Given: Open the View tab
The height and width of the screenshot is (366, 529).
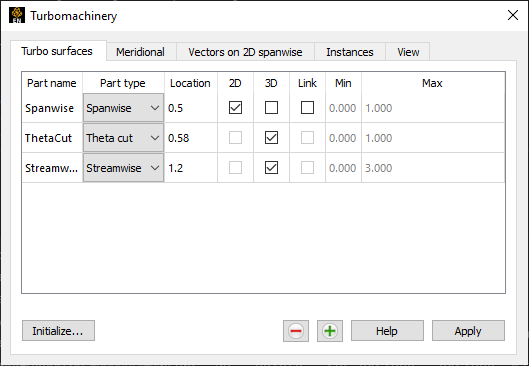Looking at the screenshot, I should point(408,52).
